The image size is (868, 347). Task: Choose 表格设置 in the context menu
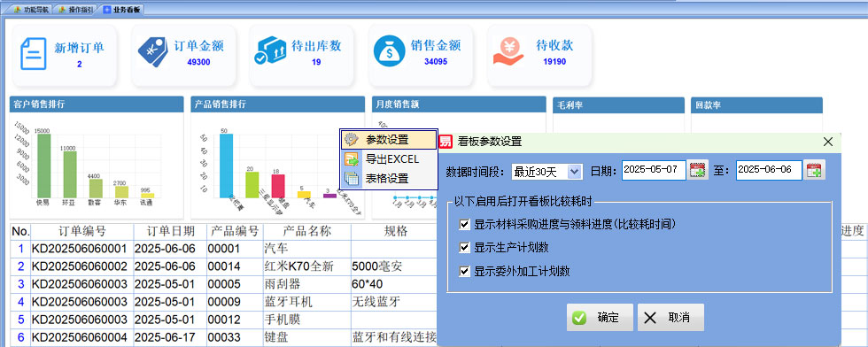[x=389, y=179]
